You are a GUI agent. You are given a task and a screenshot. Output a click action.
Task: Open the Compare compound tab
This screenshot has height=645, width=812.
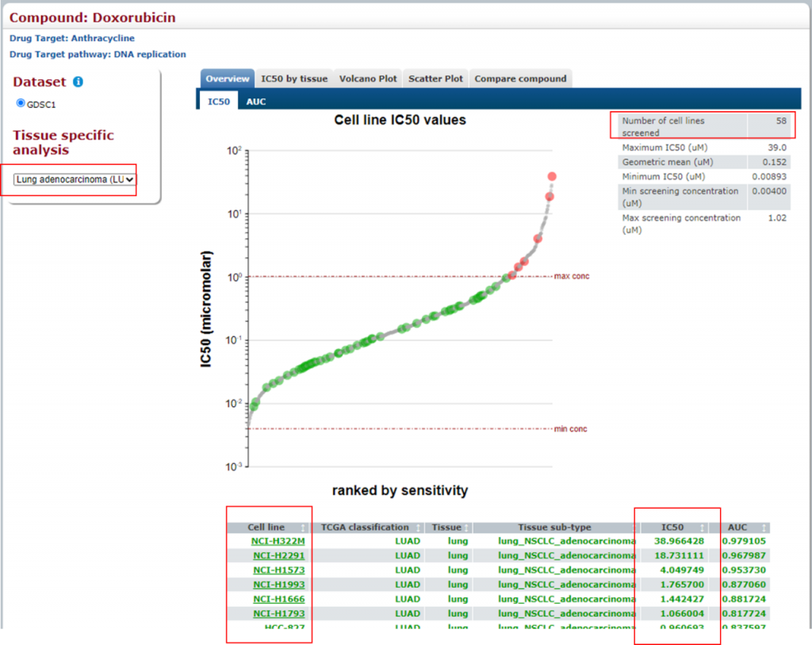coord(520,79)
